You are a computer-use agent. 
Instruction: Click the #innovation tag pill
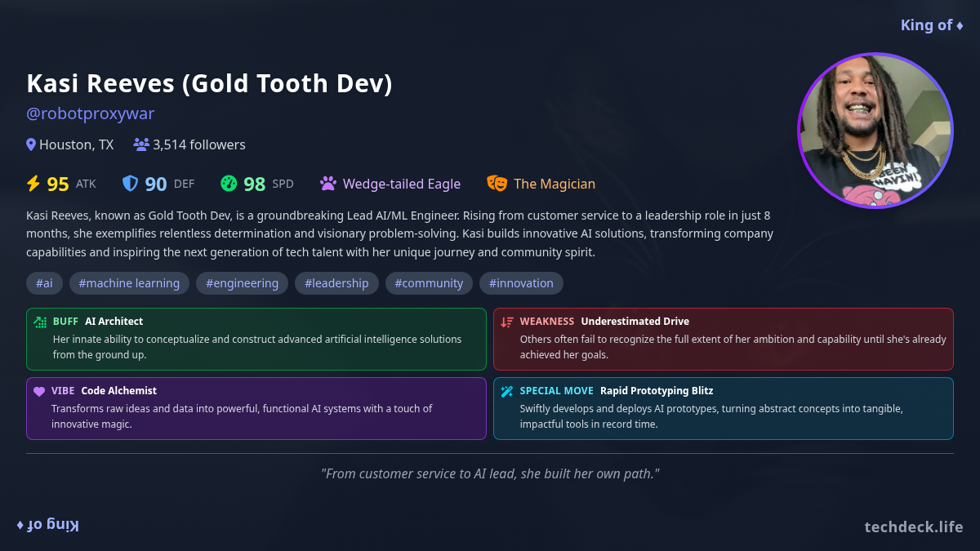[521, 283]
